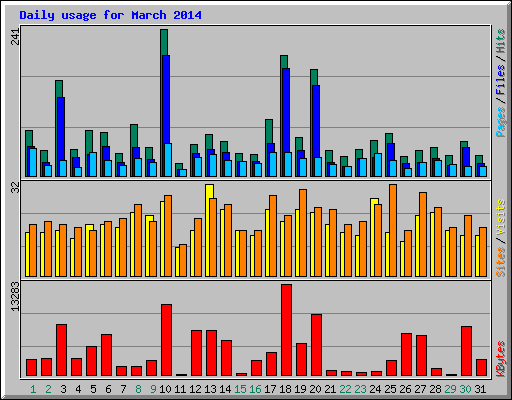The width and height of the screenshot is (512, 400).
Task: Click the 241 hits axis value
Action: tap(15, 36)
